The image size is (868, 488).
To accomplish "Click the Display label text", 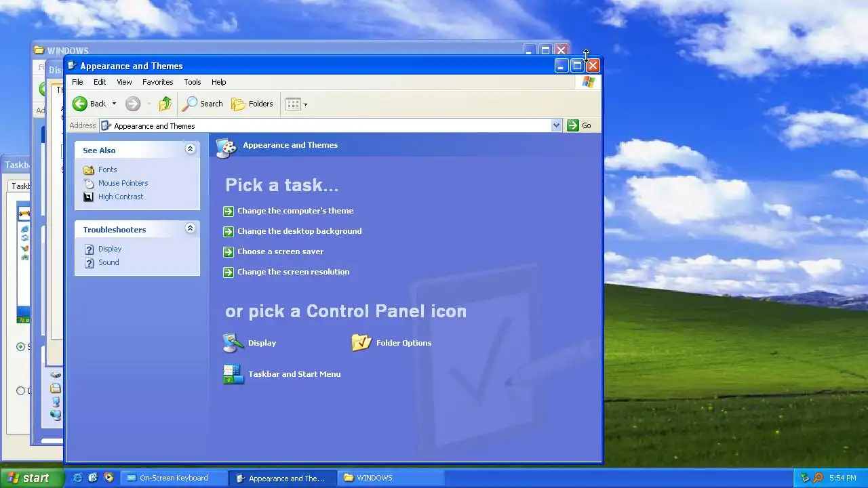I will (262, 343).
